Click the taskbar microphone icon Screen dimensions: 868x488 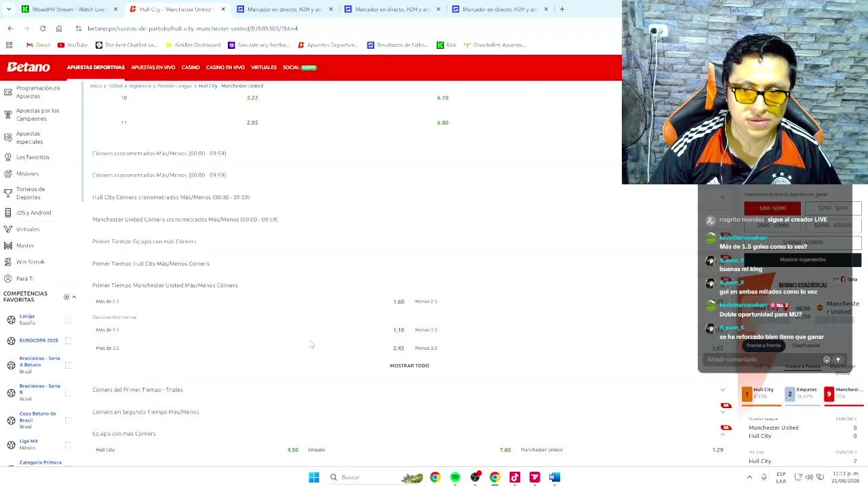(764, 477)
